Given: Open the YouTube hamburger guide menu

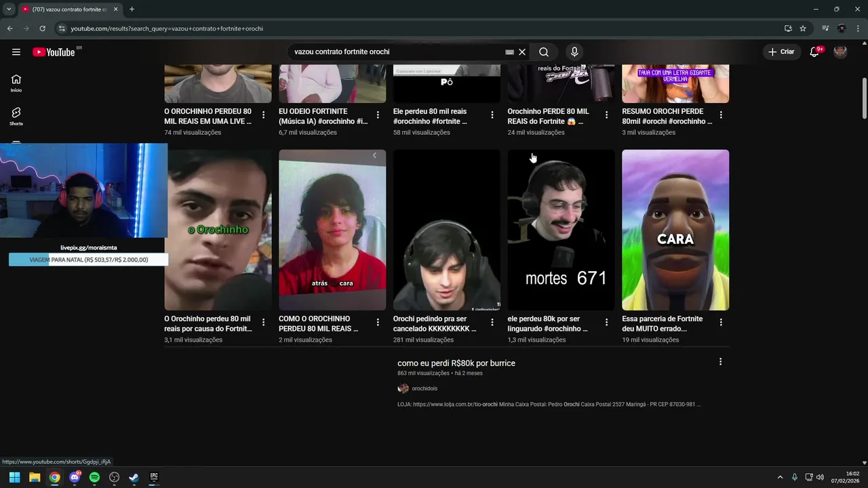Looking at the screenshot, I should 16,52.
